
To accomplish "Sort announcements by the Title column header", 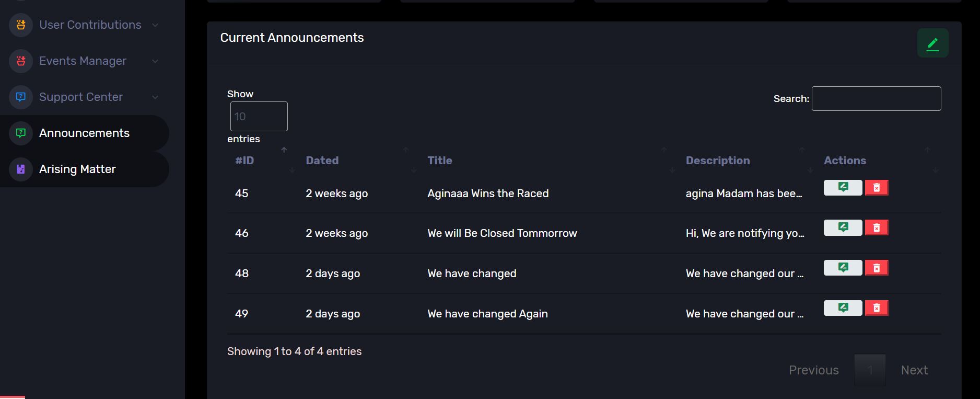I will (x=440, y=161).
